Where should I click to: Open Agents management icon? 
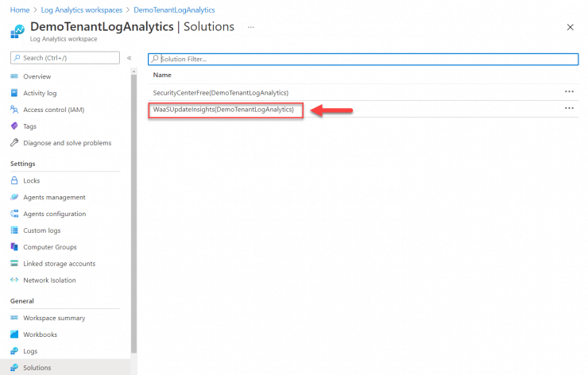click(x=14, y=197)
